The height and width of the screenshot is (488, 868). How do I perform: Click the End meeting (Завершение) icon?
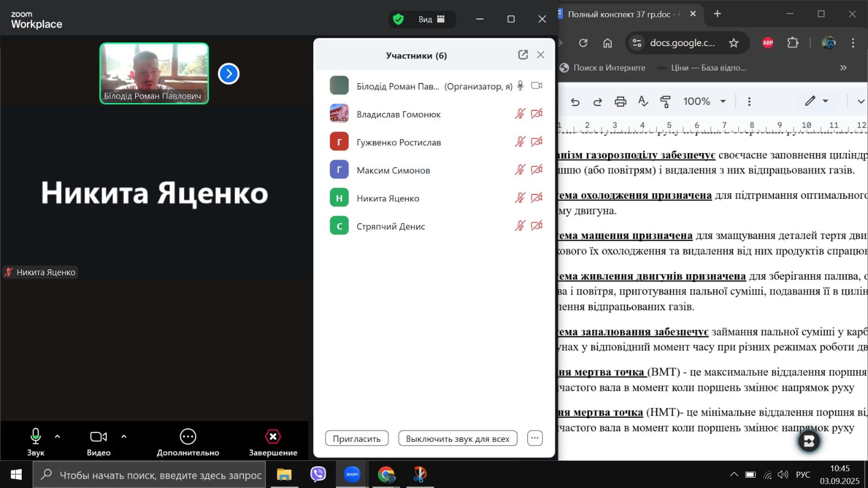pyautogui.click(x=273, y=437)
